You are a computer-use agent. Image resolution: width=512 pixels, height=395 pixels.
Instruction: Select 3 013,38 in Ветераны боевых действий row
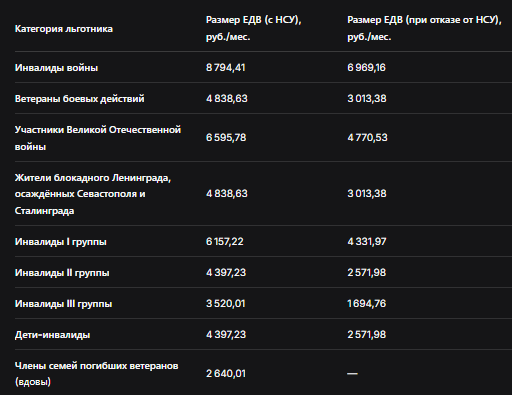(367, 99)
